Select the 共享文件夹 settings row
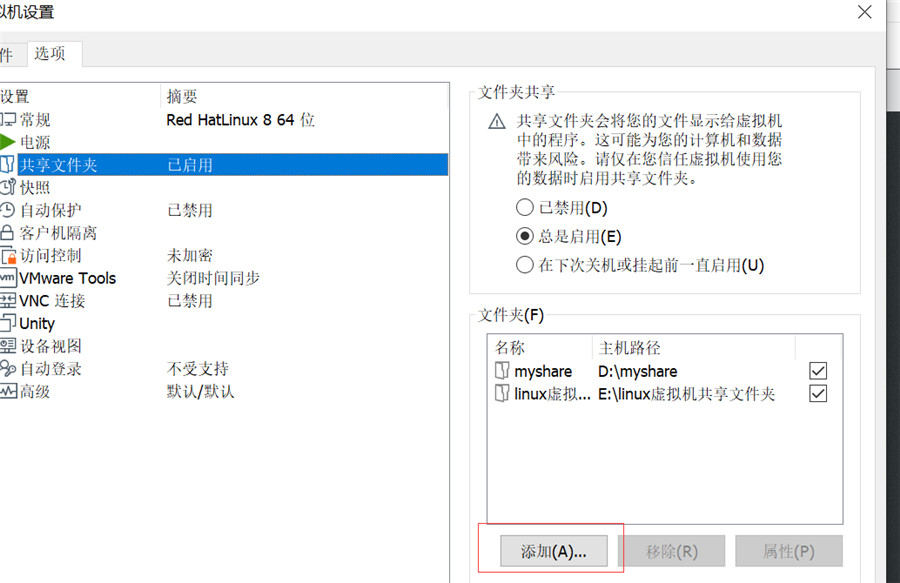 pyautogui.click(x=224, y=165)
